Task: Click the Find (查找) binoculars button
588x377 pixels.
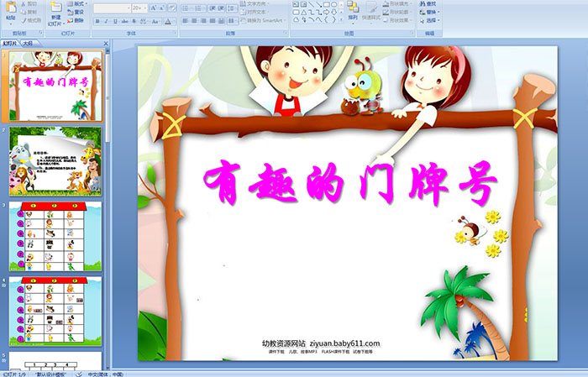Action: point(428,3)
